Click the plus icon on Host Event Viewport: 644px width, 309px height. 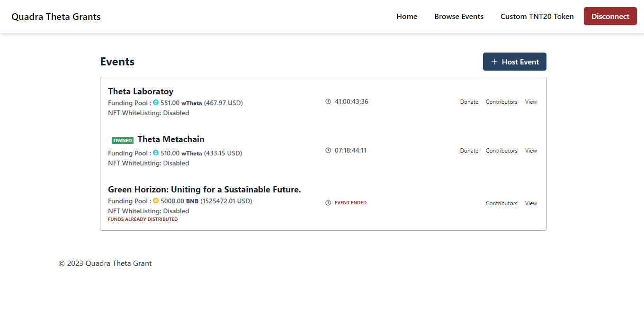[x=494, y=62]
